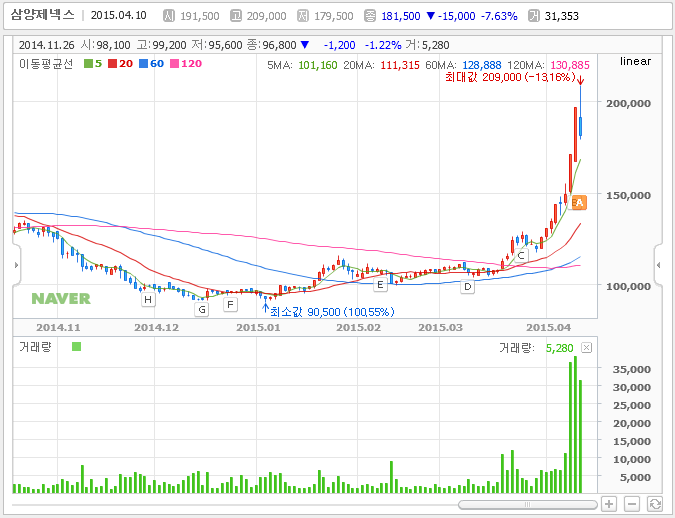Click the 200,000 price axis label
675x518 pixels.
629,103
